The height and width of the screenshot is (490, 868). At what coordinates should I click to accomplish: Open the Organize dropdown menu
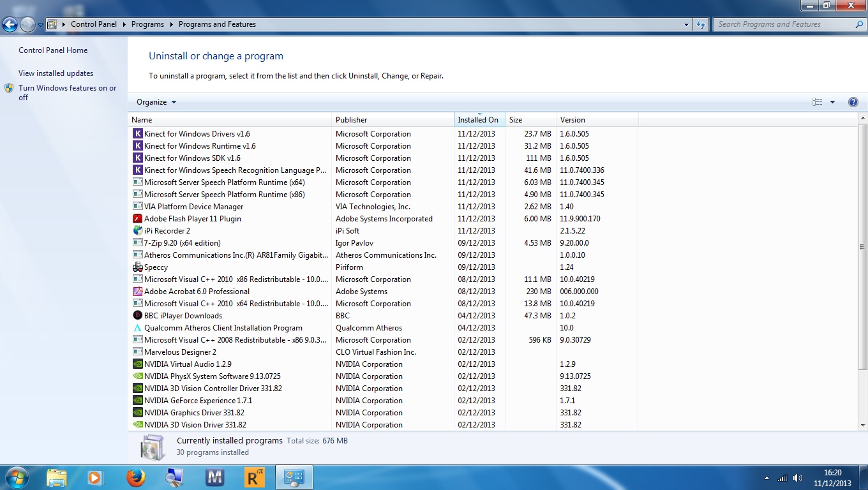pyautogui.click(x=156, y=102)
